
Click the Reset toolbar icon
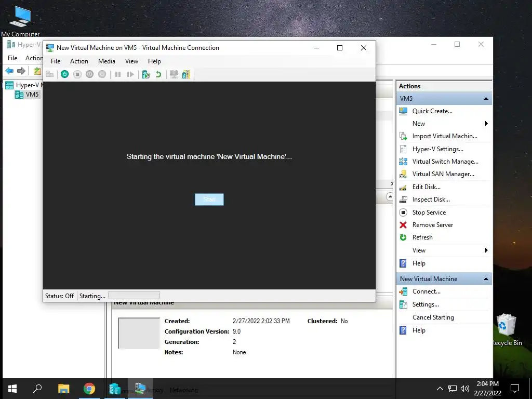click(130, 74)
